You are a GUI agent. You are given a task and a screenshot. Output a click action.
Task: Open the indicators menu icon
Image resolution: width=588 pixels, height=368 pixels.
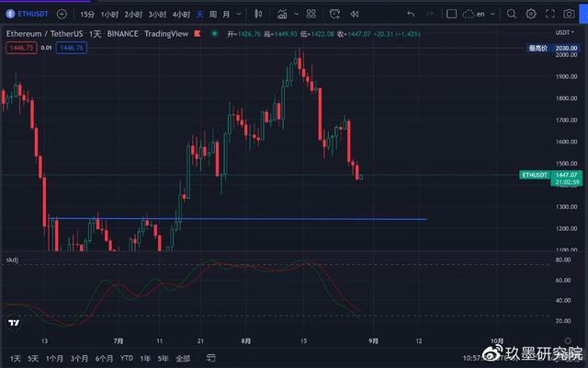tap(282, 15)
